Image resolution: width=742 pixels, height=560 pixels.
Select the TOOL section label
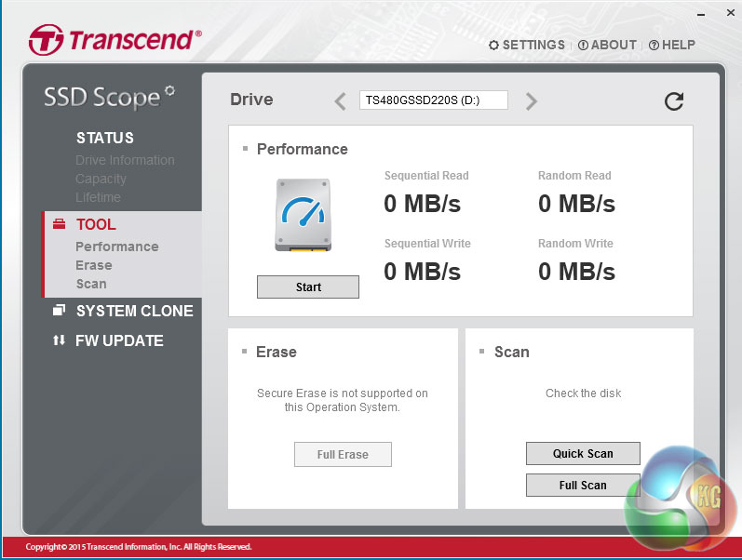[96, 224]
